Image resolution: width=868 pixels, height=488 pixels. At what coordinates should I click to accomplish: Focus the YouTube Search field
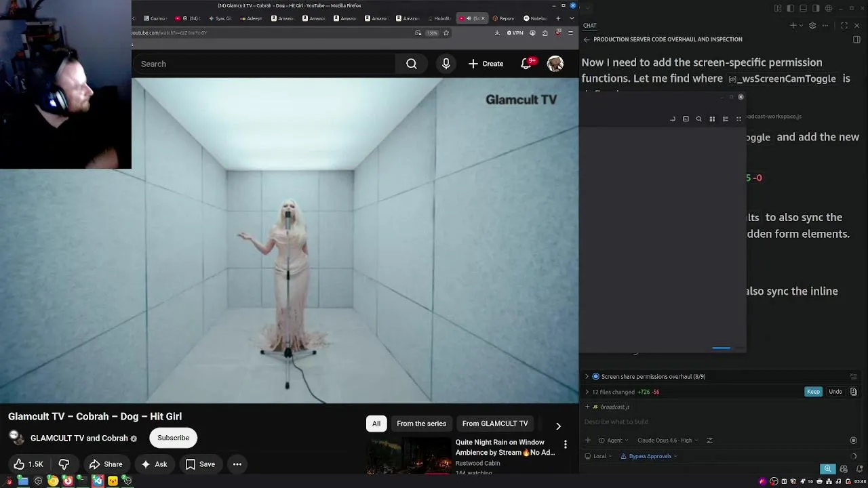[264, 64]
